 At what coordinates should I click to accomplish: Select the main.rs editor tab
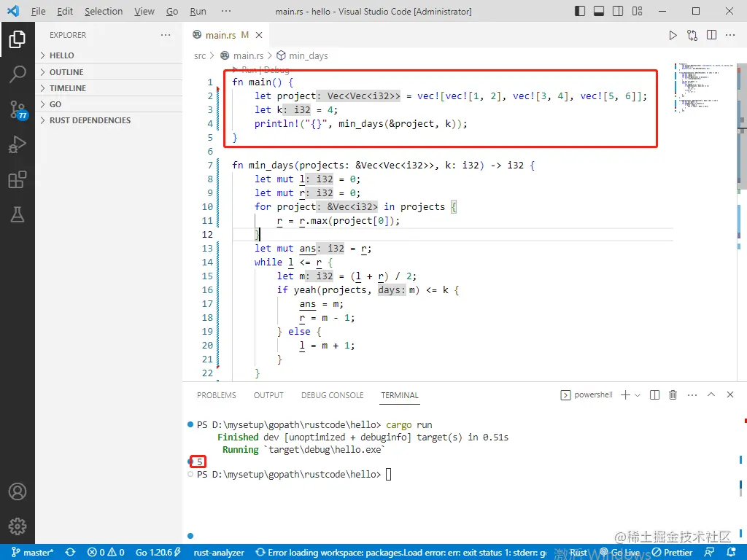click(226, 35)
